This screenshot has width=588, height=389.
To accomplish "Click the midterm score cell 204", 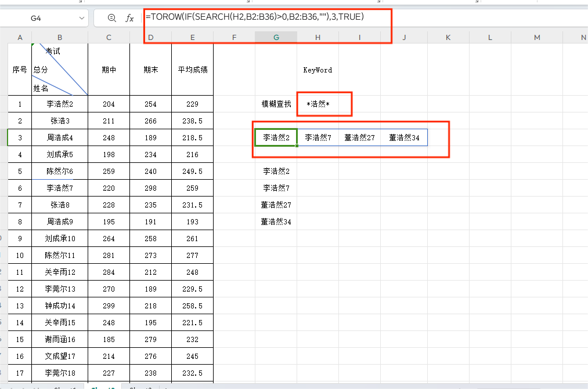I will tap(109, 104).
